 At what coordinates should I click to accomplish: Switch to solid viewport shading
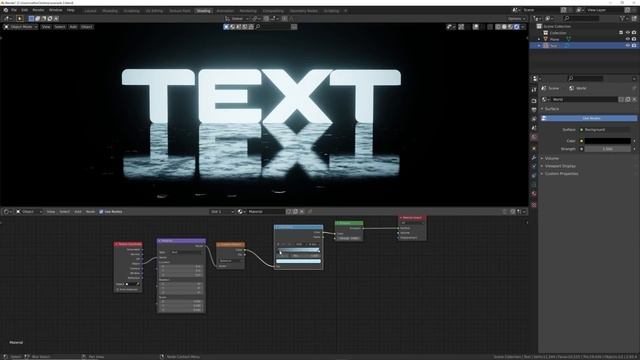(504, 27)
